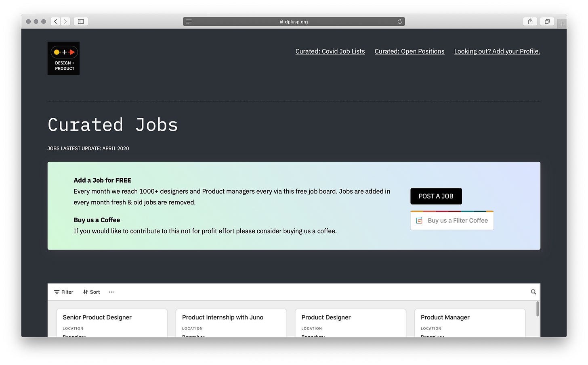Toggle the Safari sidebar

pyautogui.click(x=81, y=21)
